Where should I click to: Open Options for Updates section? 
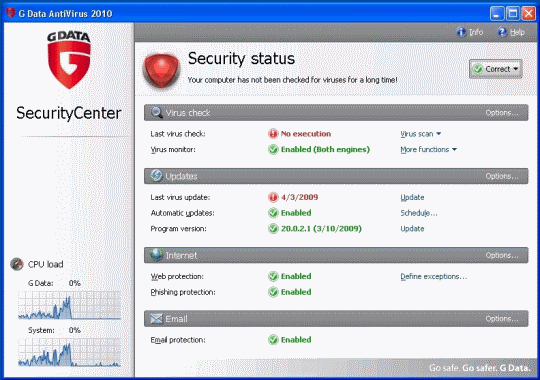click(501, 176)
